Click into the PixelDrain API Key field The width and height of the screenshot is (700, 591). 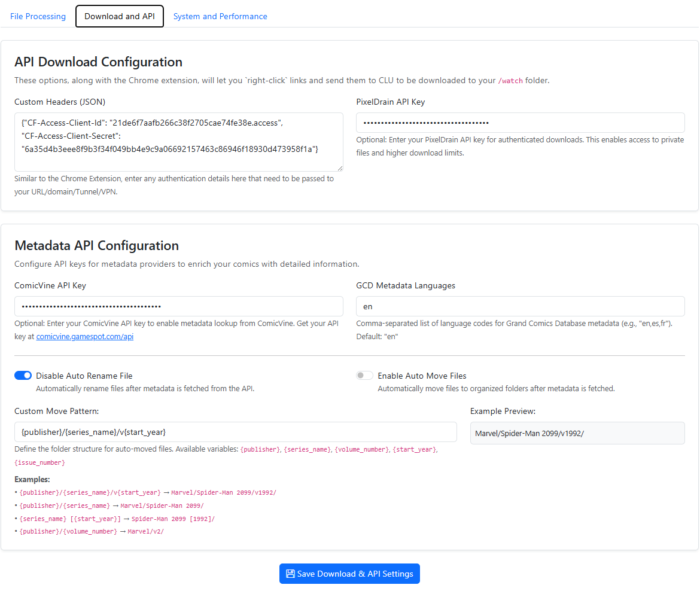pos(520,123)
